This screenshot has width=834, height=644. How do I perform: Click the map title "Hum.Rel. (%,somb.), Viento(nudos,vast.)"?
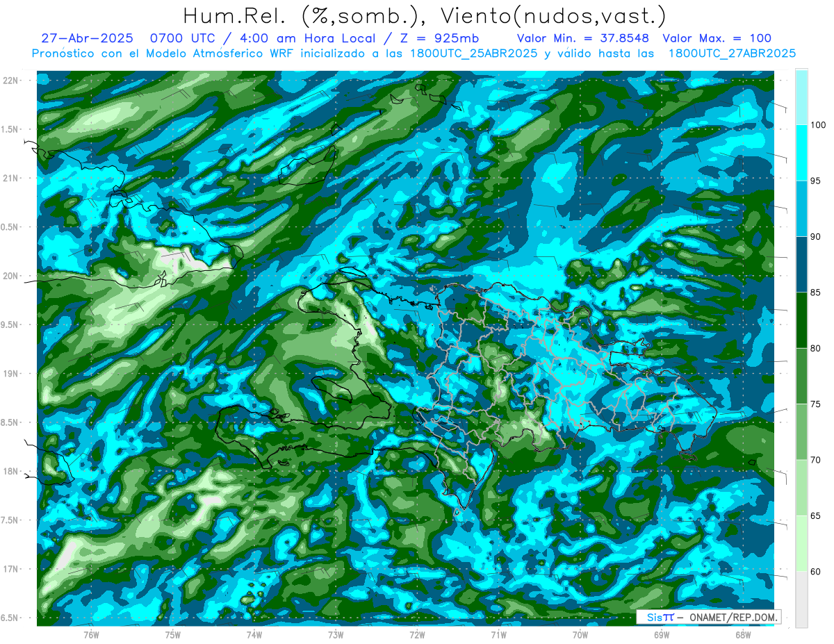425,15
